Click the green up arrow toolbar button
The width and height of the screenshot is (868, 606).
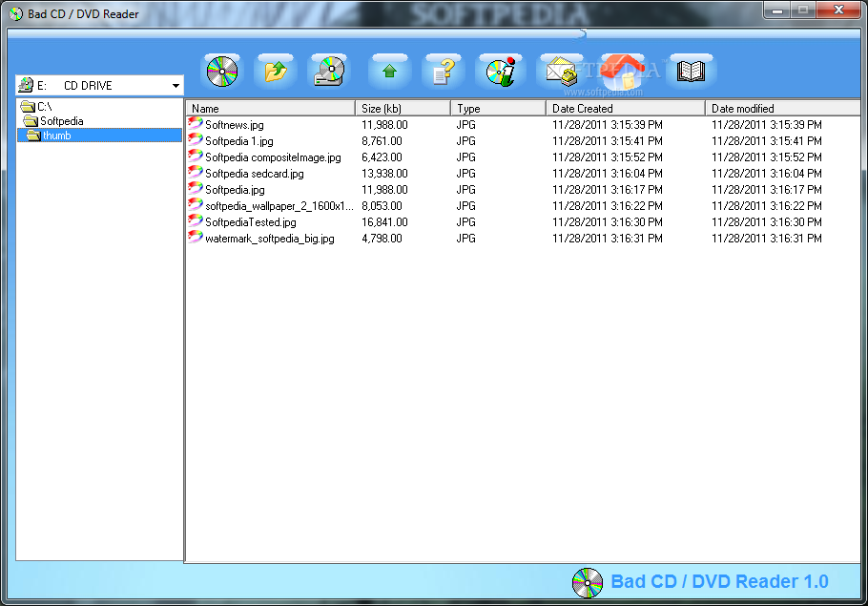tap(390, 72)
